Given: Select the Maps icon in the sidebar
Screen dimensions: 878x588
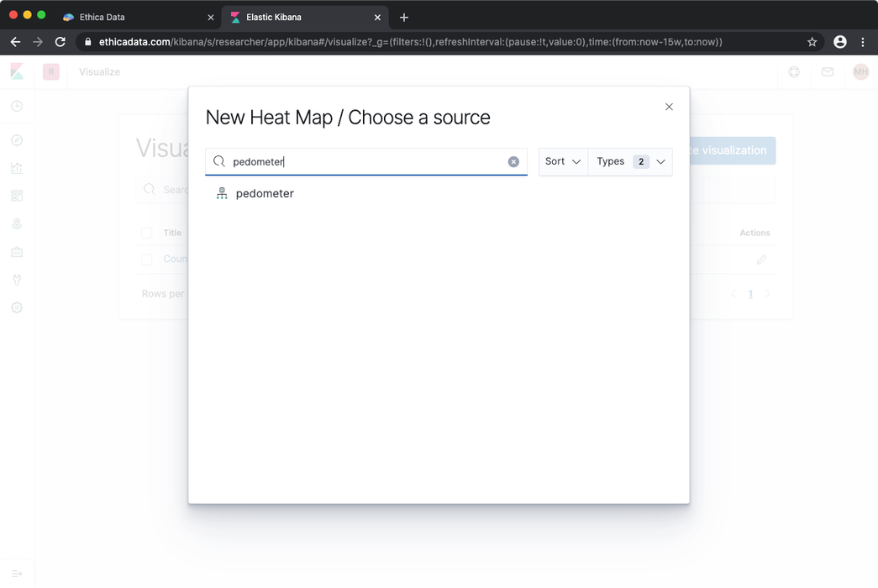Looking at the screenshot, I should (x=17, y=223).
